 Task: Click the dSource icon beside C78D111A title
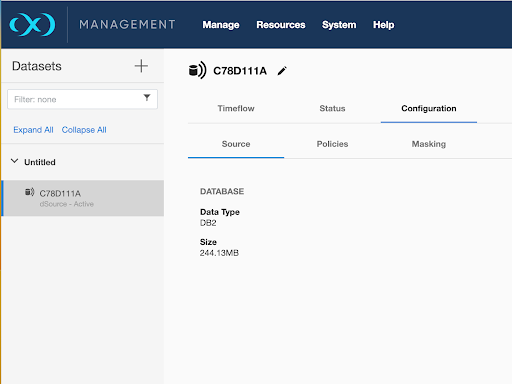197,70
